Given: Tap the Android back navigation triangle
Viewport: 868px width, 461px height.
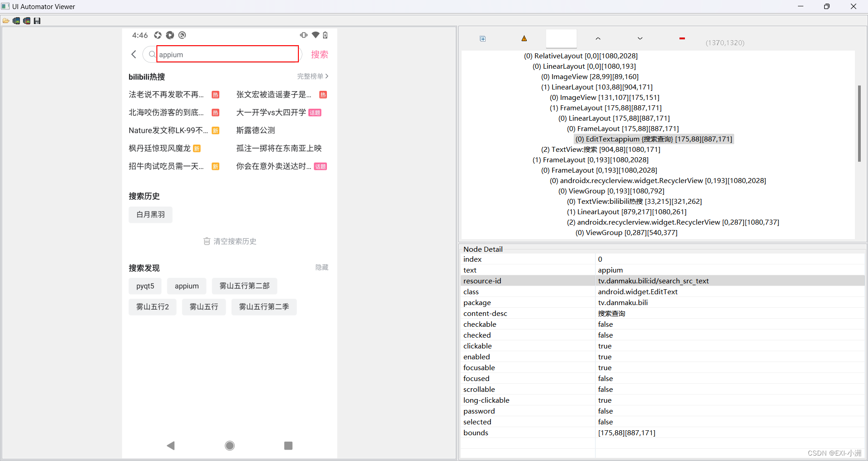Looking at the screenshot, I should (x=171, y=446).
